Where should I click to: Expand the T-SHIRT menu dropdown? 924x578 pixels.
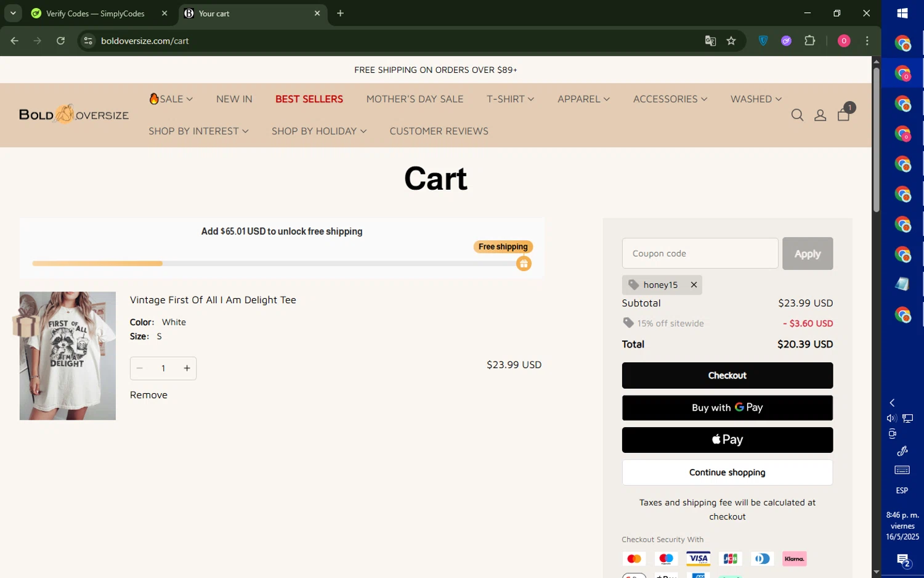point(510,99)
